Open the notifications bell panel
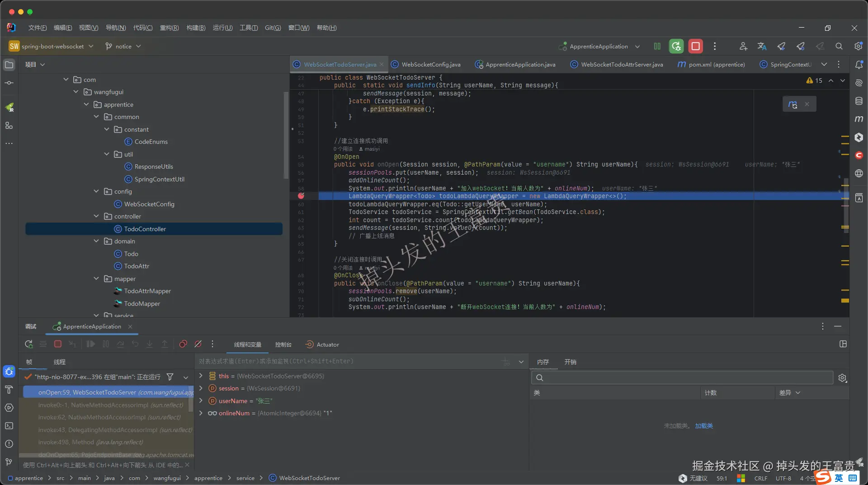Image resolution: width=868 pixels, height=485 pixels. [859, 65]
